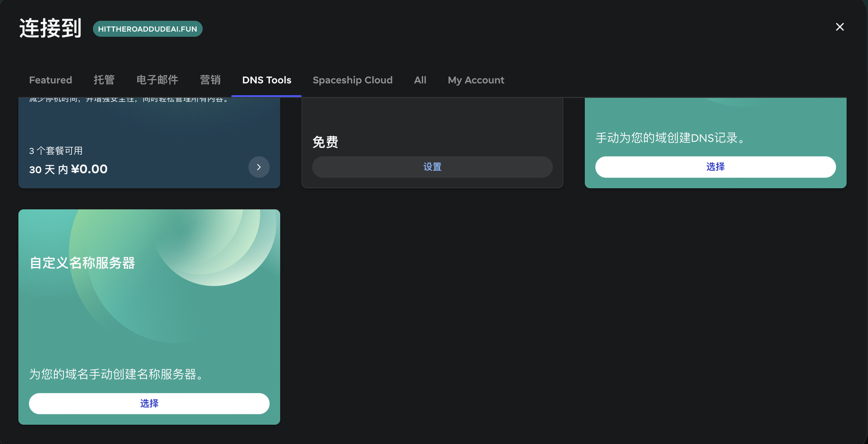Click the 免费 price label
Image resolution: width=868 pixels, height=444 pixels.
click(x=325, y=142)
